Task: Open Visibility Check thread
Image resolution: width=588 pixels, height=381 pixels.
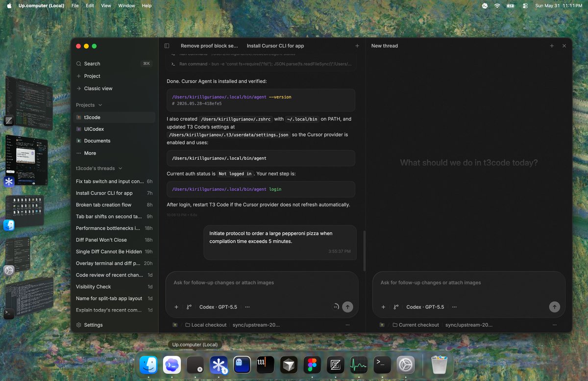Action: (114, 287)
